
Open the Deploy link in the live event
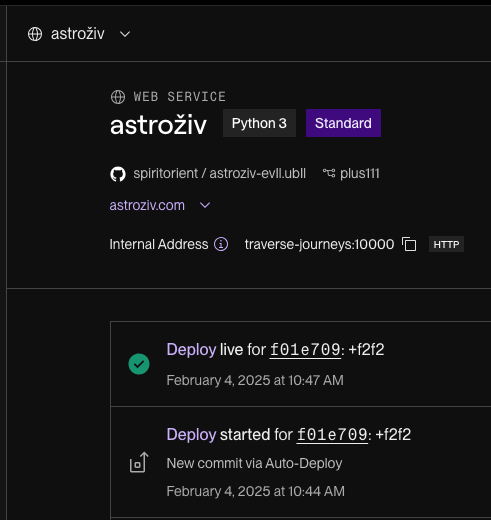click(x=191, y=350)
